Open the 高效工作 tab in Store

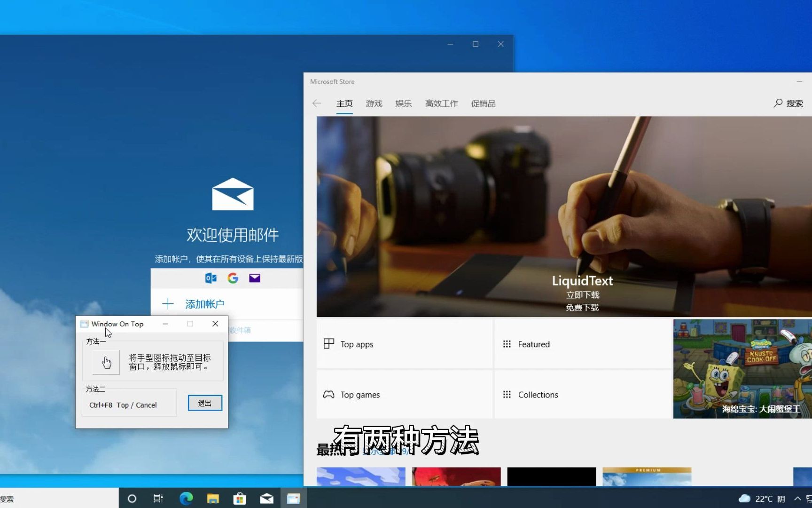441,103
